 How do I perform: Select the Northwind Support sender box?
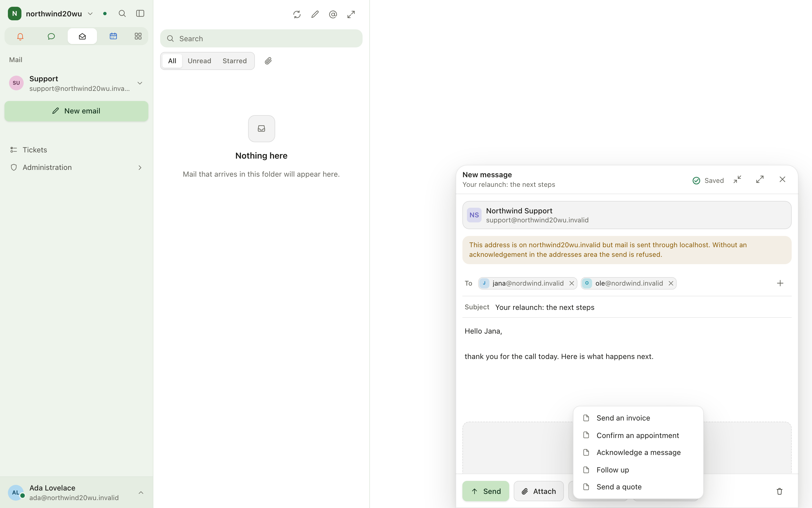click(627, 215)
